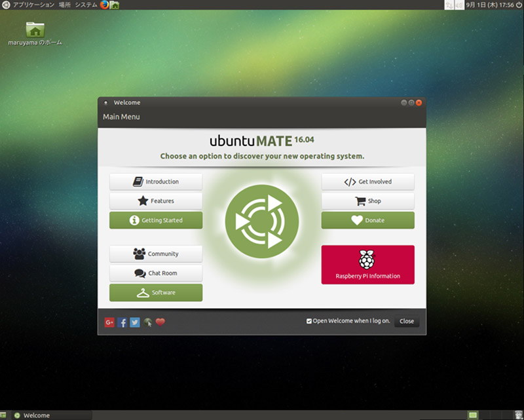
Task: Click the Facebook icon in footer
Action: pyautogui.click(x=122, y=322)
